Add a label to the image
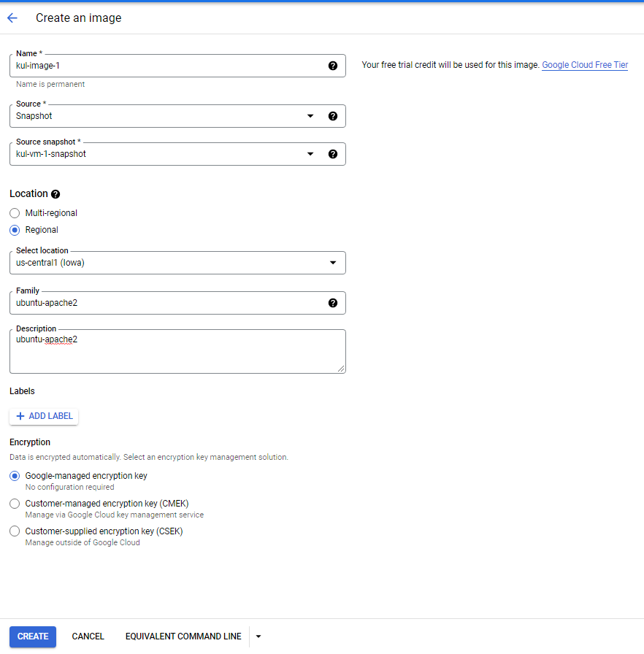The height and width of the screenshot is (654, 644). point(43,415)
